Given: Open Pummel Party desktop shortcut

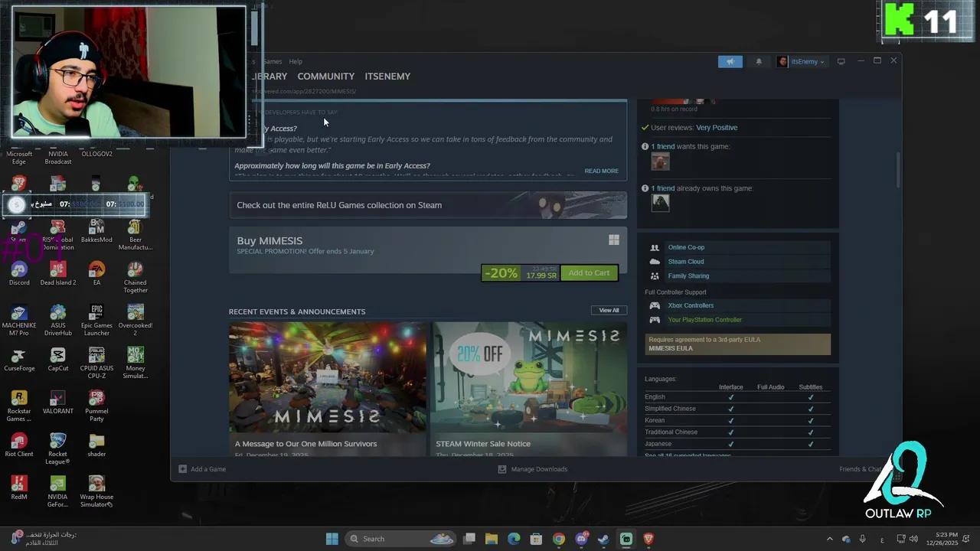Looking at the screenshot, I should coord(96,406).
